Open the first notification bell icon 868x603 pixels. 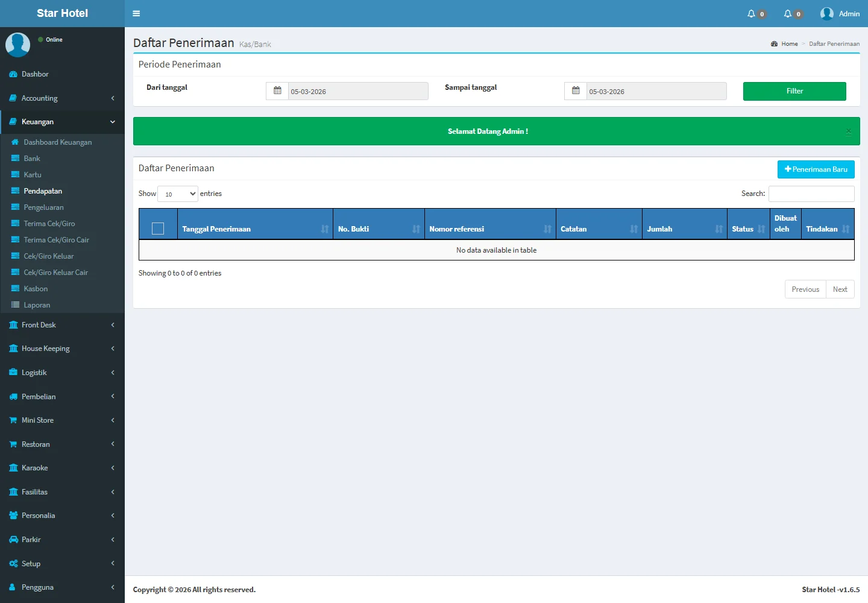(x=751, y=14)
